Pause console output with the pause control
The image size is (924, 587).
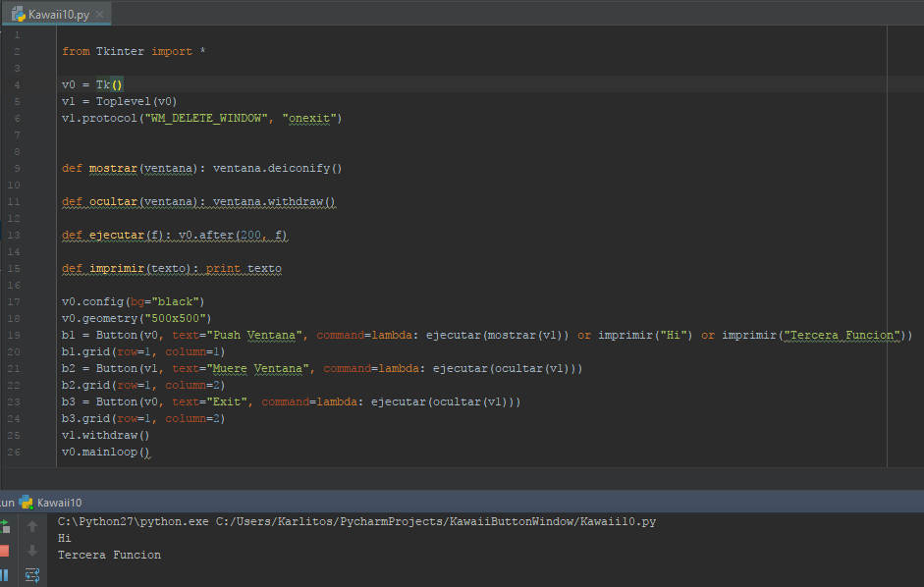pos(4,575)
